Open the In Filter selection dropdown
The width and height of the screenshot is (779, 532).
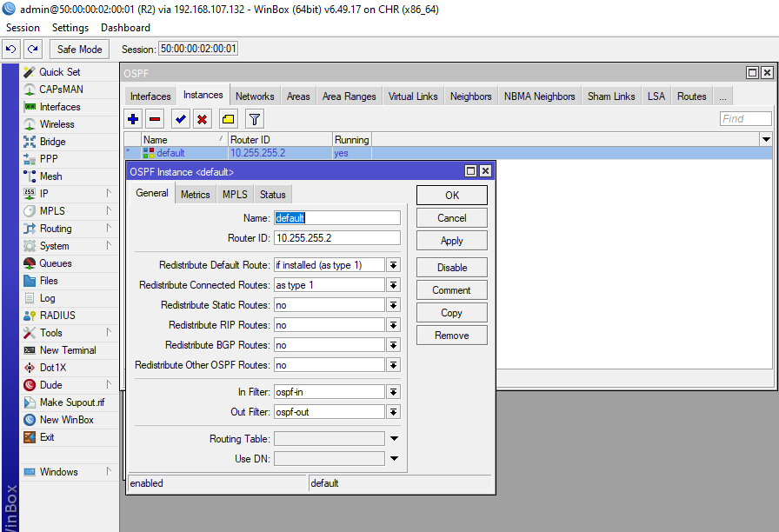[394, 391]
